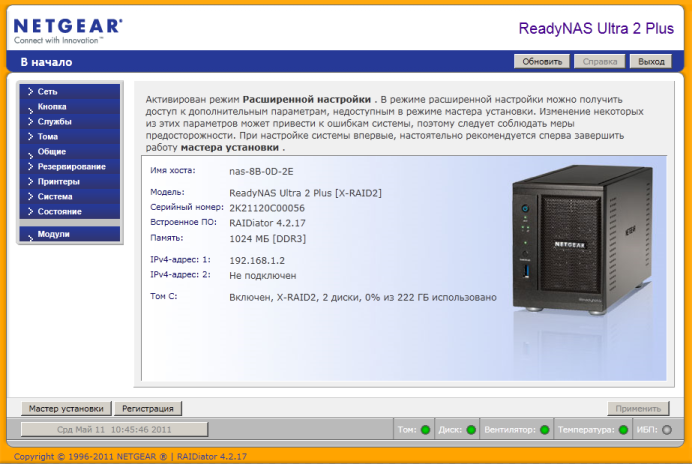Select serial number 2K21120C00056
The height and width of the screenshot is (464, 692).
coord(267,208)
